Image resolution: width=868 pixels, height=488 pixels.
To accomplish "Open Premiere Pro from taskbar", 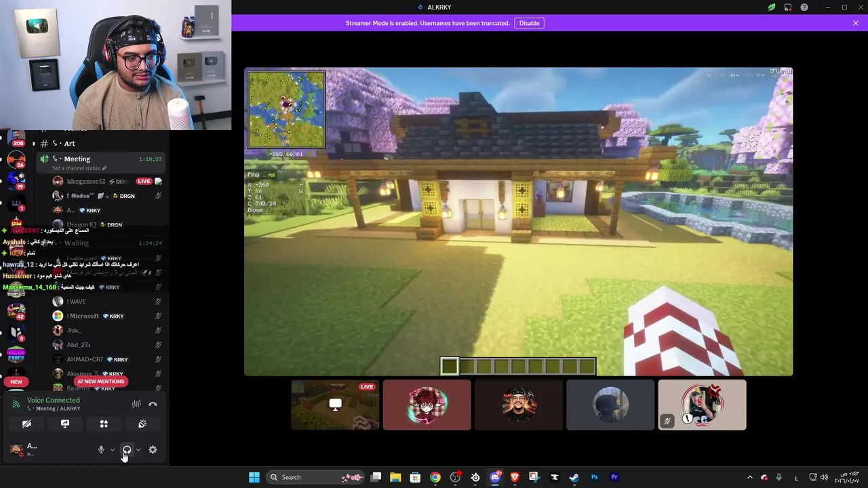I will [x=614, y=477].
